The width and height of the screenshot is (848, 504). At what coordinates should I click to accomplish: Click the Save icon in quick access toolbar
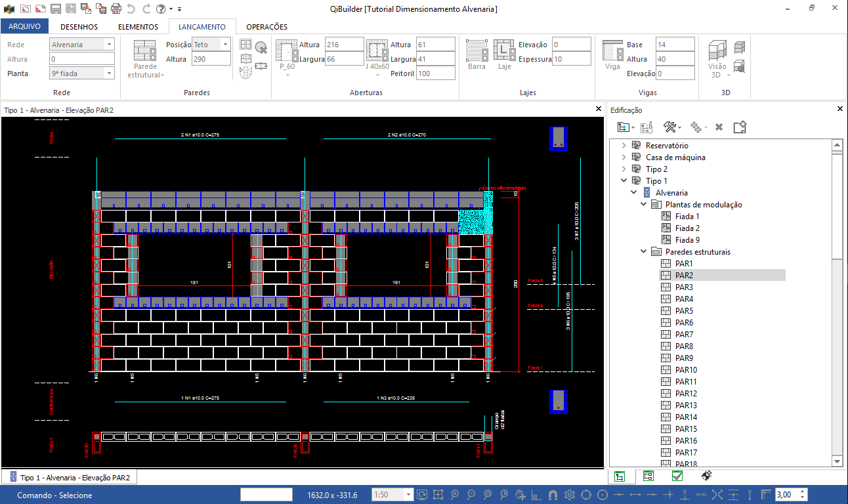(x=56, y=9)
